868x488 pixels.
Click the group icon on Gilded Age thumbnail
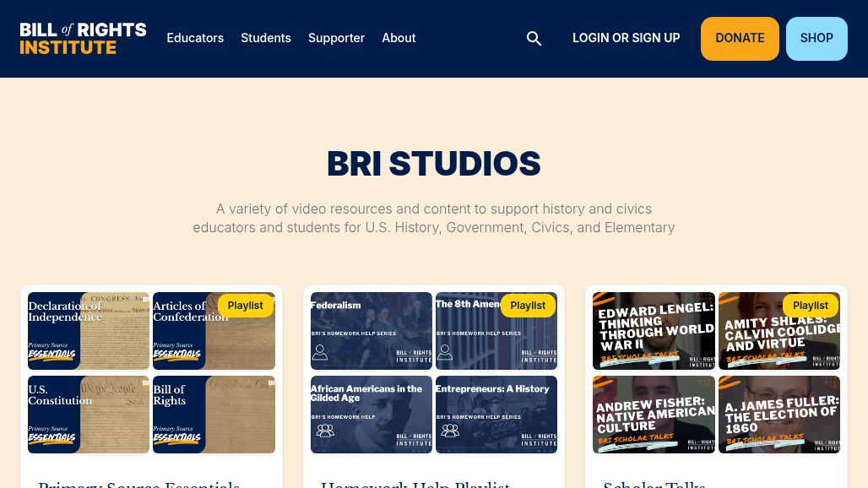(x=325, y=431)
